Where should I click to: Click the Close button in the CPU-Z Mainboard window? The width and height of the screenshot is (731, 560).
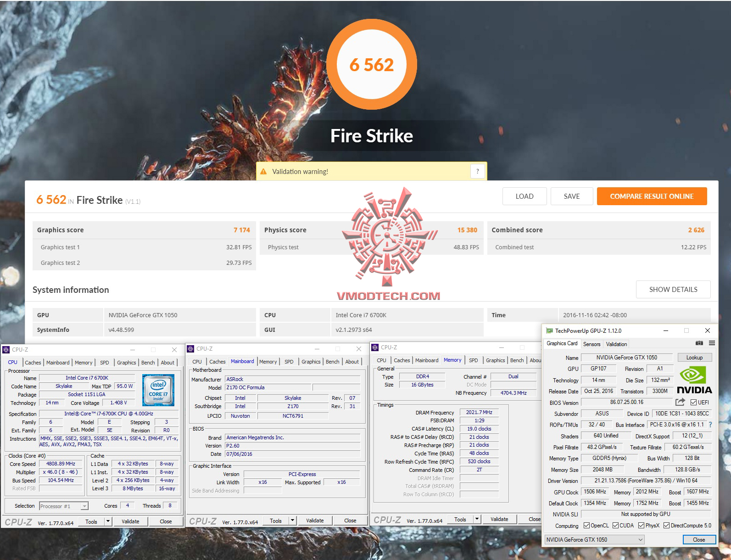(x=350, y=521)
